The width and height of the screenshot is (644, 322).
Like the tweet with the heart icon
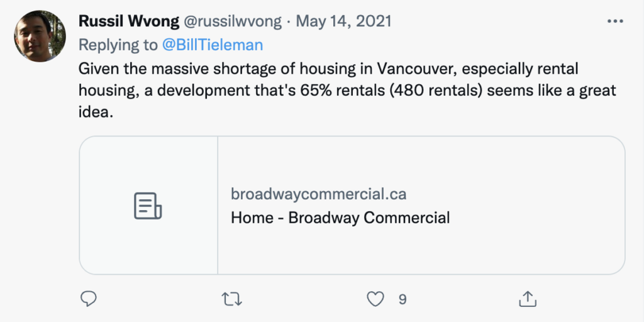coord(375,299)
